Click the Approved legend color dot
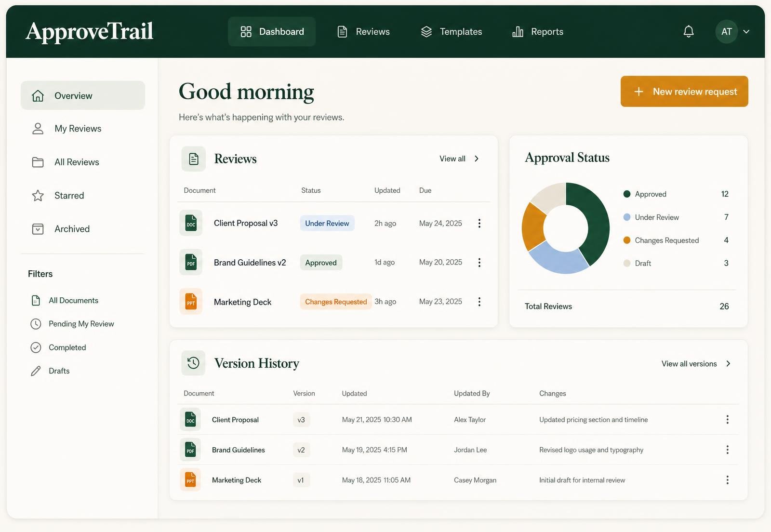The width and height of the screenshot is (771, 532). point(627,194)
